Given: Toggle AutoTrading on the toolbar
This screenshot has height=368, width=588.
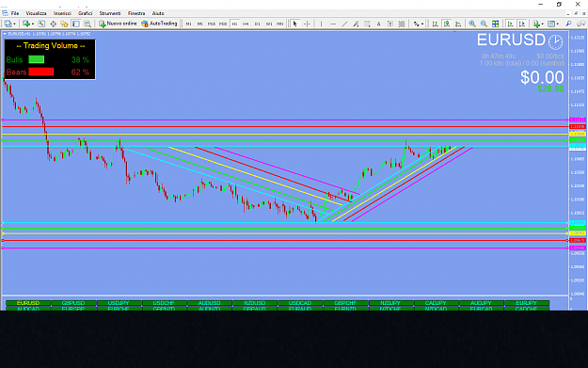Looking at the screenshot, I should point(159,24).
